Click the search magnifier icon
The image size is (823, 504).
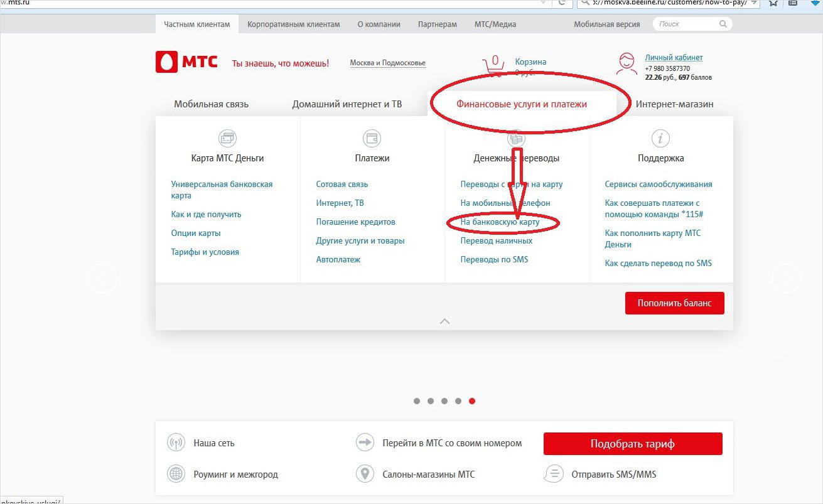[x=723, y=24]
